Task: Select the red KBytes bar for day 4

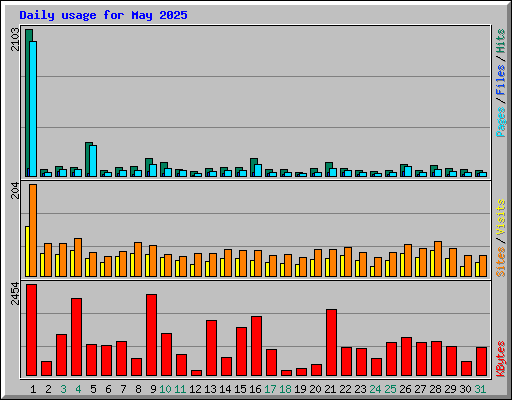Action: click(x=76, y=337)
